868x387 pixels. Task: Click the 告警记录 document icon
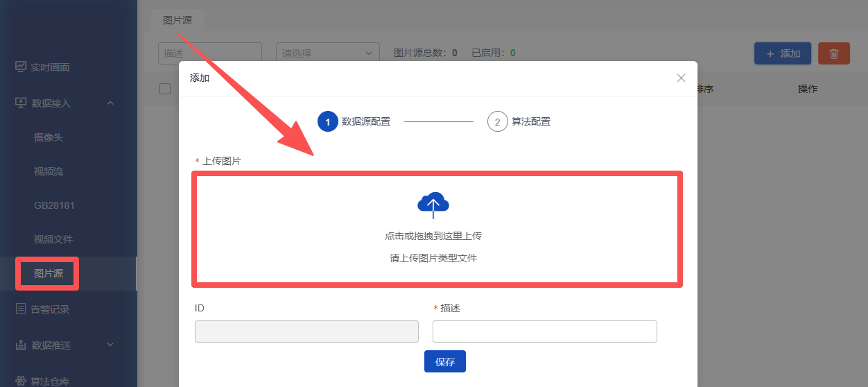[x=21, y=309]
